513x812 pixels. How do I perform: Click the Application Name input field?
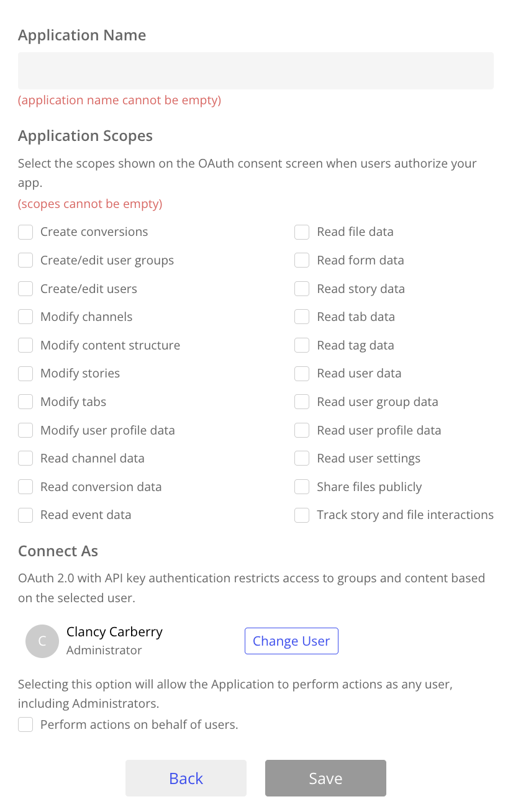coord(256,71)
